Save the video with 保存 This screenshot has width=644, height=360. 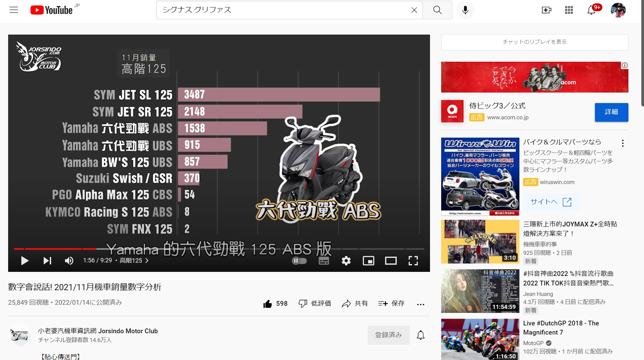click(391, 303)
